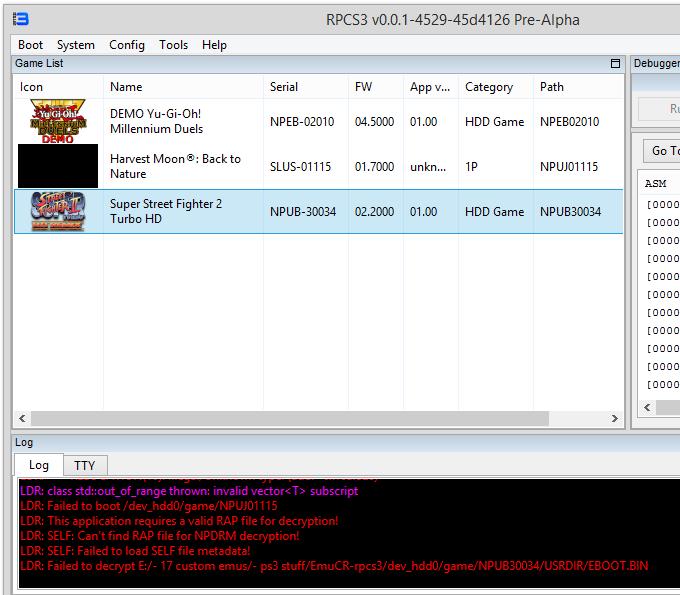Click the RPCS3 app icon in title bar

tap(20, 19)
